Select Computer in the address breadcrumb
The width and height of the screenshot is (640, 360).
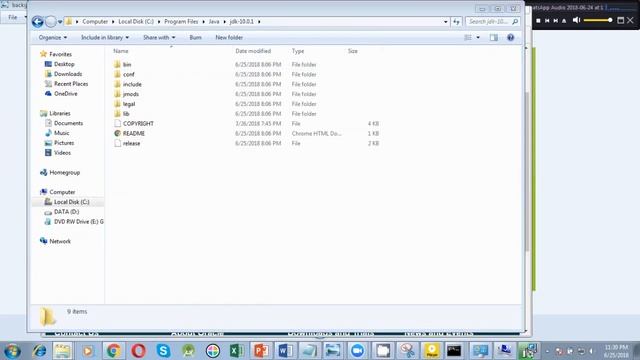pyautogui.click(x=95, y=22)
